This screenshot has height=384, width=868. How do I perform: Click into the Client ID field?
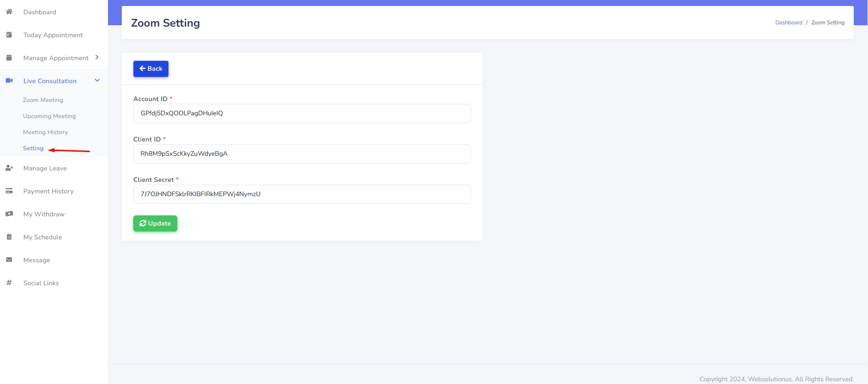coord(302,154)
